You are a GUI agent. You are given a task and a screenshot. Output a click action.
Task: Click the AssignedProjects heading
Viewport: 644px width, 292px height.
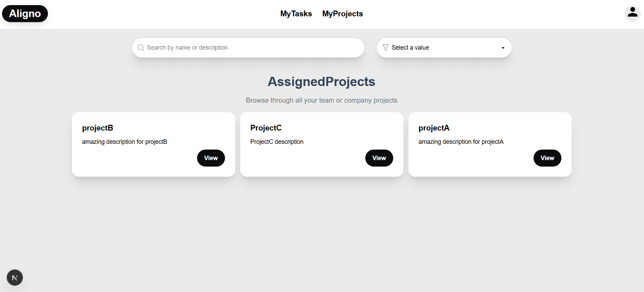[x=321, y=82]
